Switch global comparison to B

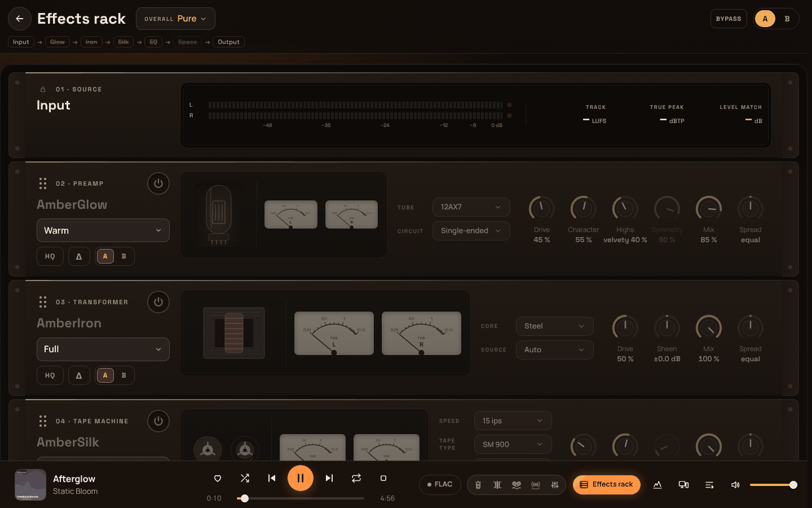coord(787,19)
